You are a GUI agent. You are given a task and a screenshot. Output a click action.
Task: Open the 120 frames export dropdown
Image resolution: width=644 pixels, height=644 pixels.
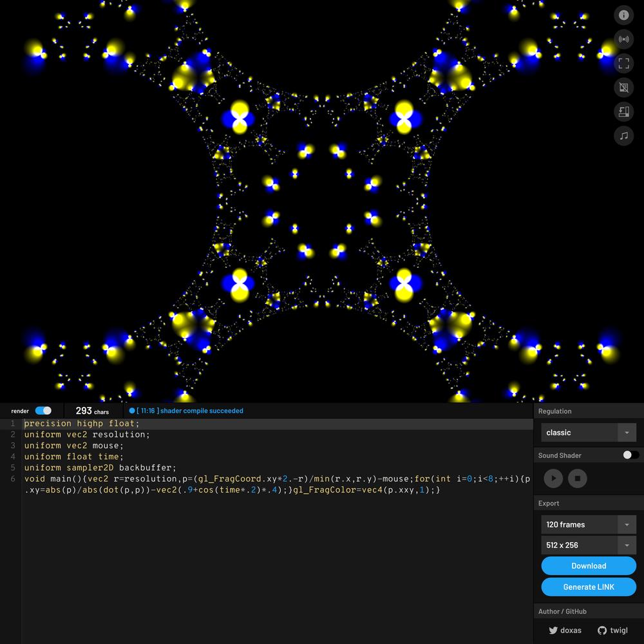pyautogui.click(x=589, y=524)
